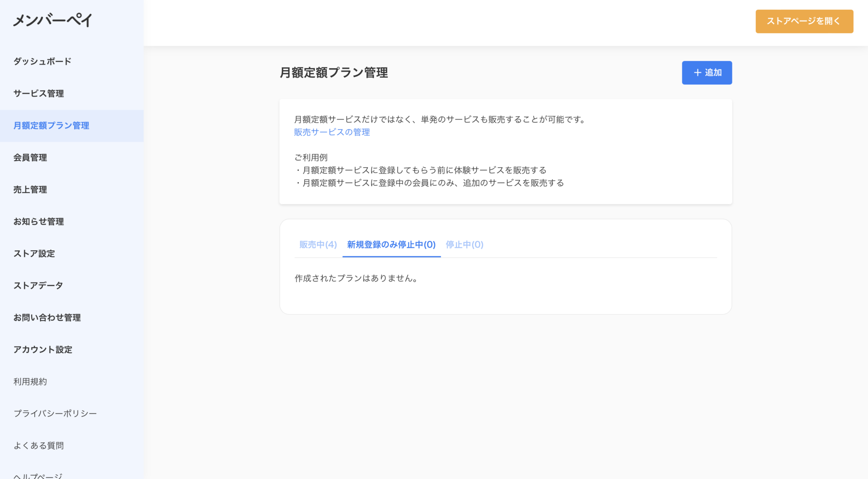The width and height of the screenshot is (868, 479).
Task: Switch to the 販売中(4) tab
Action: pyautogui.click(x=318, y=244)
